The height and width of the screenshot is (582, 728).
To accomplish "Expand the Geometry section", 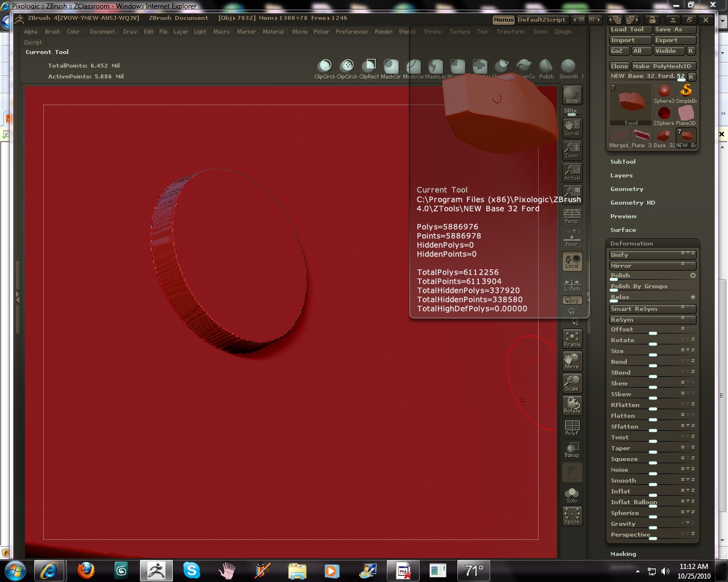I will tap(627, 189).
